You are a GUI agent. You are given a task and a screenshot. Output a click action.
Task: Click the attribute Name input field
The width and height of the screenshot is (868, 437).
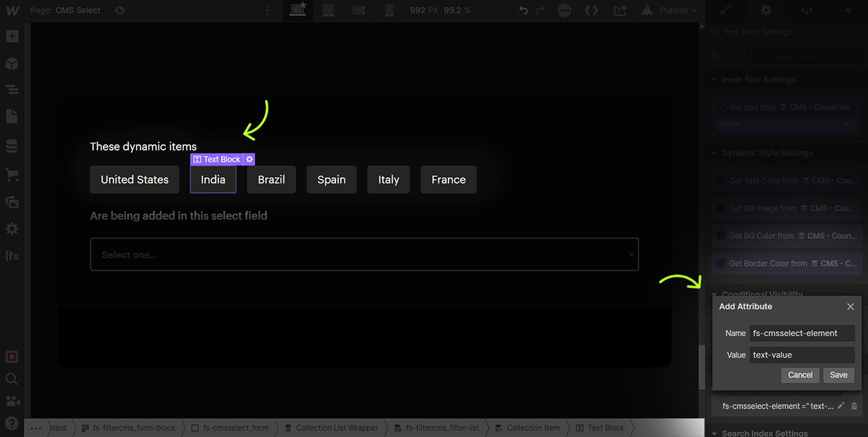[802, 333]
